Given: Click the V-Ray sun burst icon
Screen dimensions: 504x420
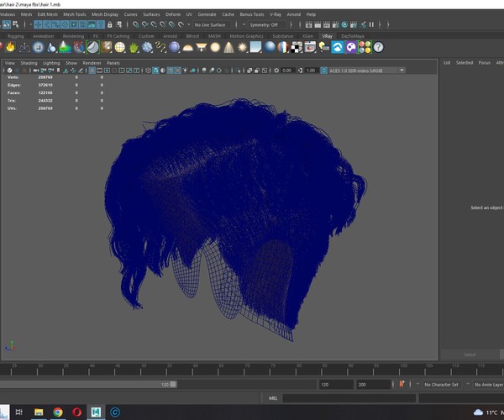Looking at the screenshot, I should coord(243,48).
